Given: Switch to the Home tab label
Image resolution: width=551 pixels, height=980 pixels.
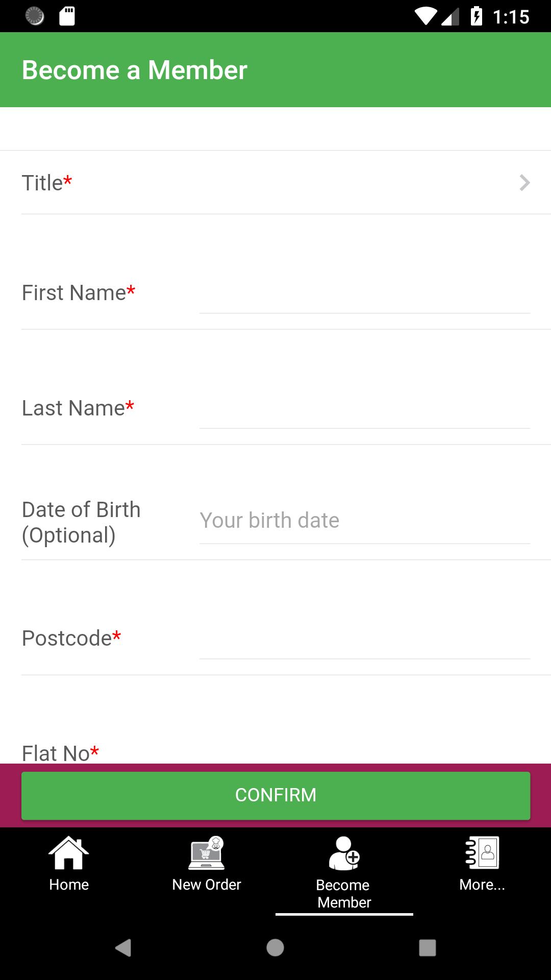Looking at the screenshot, I should point(69,885).
